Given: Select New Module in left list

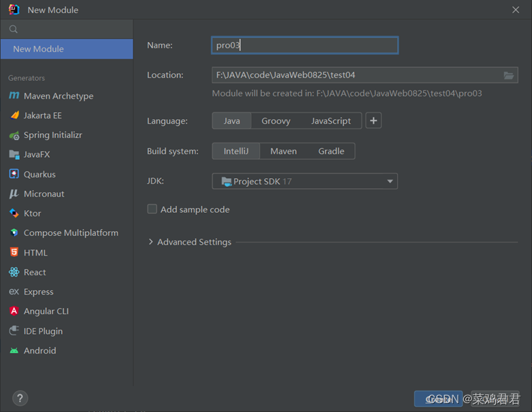Looking at the screenshot, I should coord(67,49).
